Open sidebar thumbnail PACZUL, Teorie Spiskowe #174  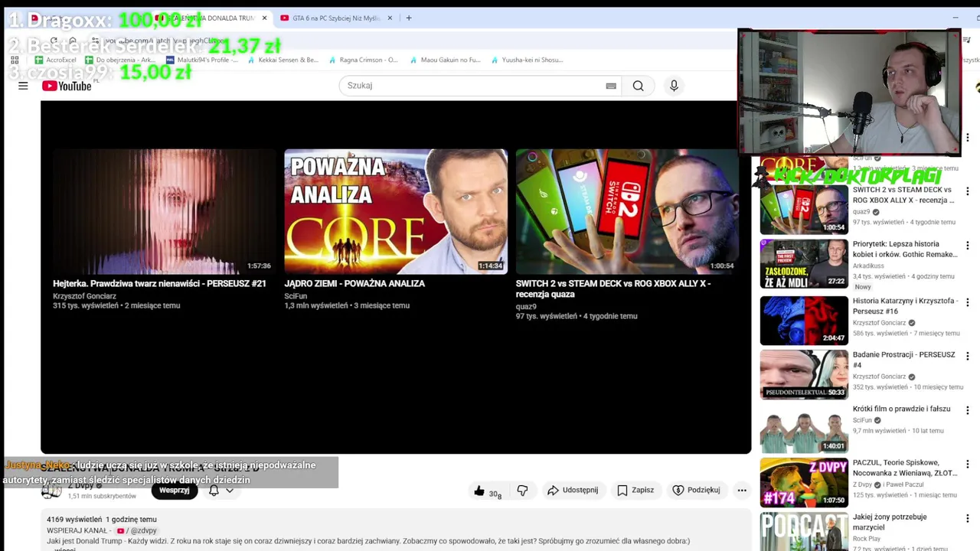tap(804, 483)
